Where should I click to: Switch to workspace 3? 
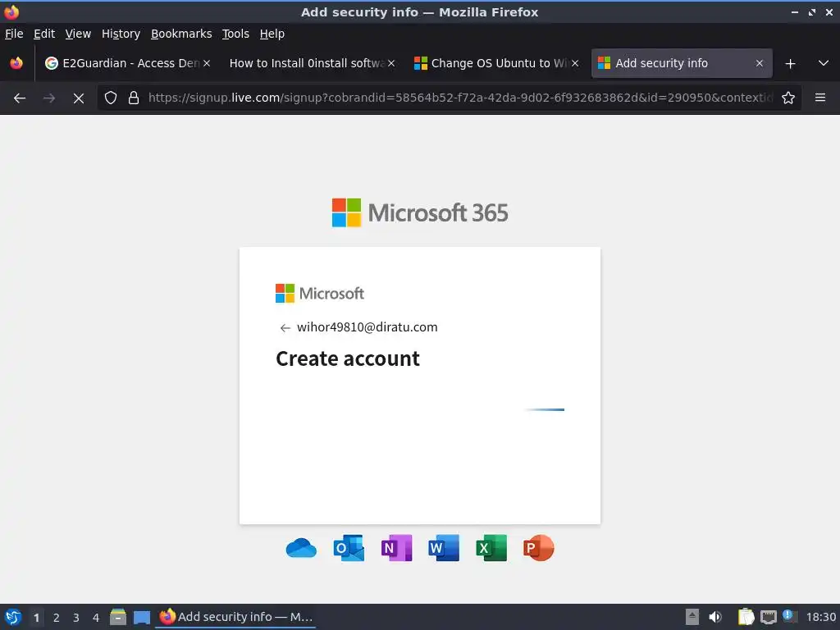tap(76, 618)
